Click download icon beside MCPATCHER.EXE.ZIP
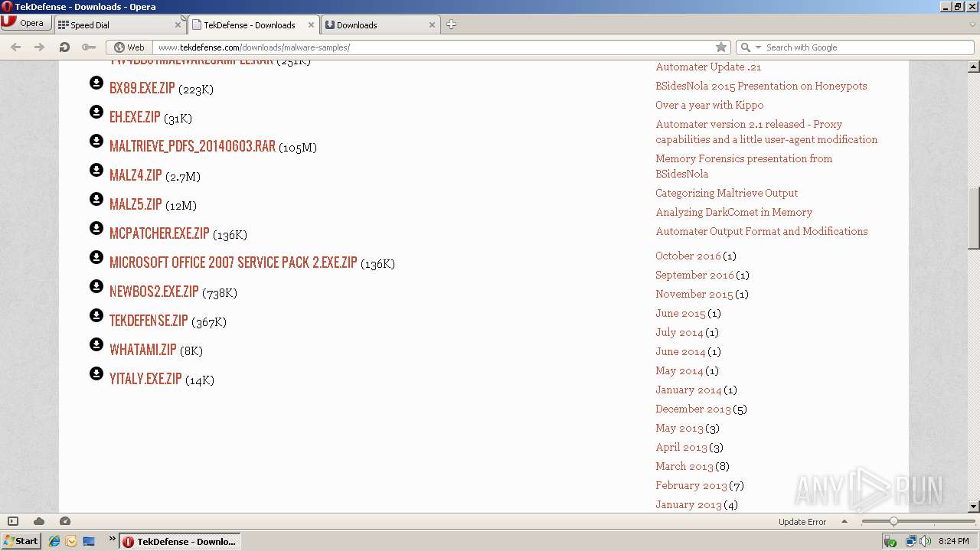This screenshot has width=980, height=551. [96, 228]
